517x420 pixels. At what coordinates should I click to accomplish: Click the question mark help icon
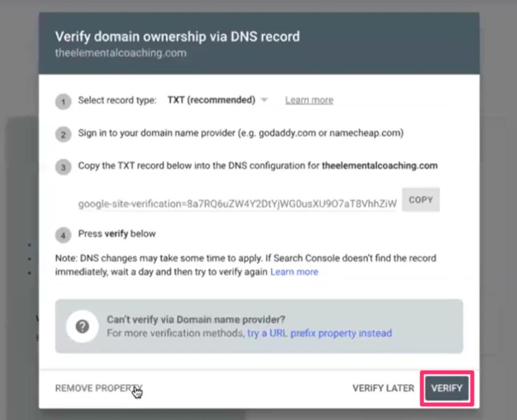tap(83, 327)
